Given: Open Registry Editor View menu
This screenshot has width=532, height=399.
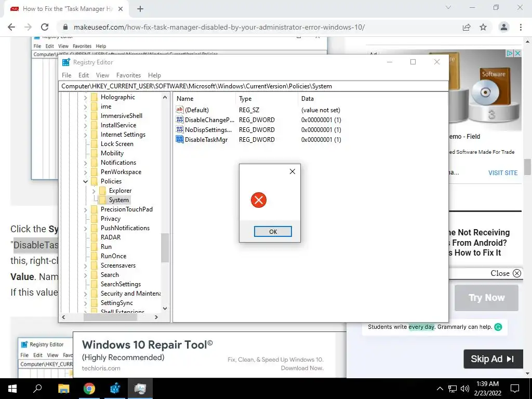Looking at the screenshot, I should tap(102, 75).
